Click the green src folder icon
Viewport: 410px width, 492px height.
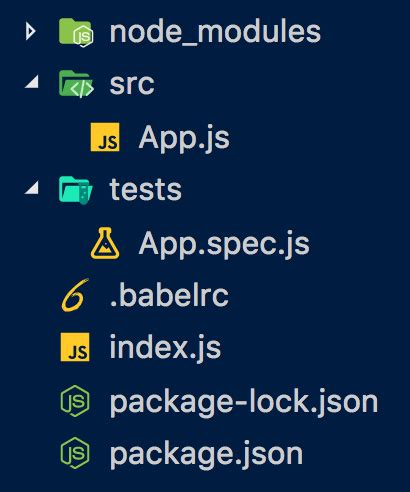76,84
